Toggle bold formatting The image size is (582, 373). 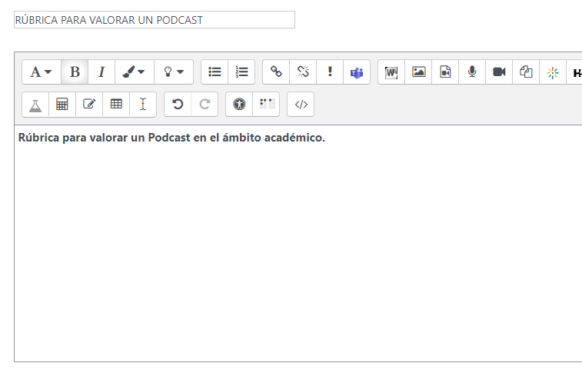pyautogui.click(x=75, y=72)
